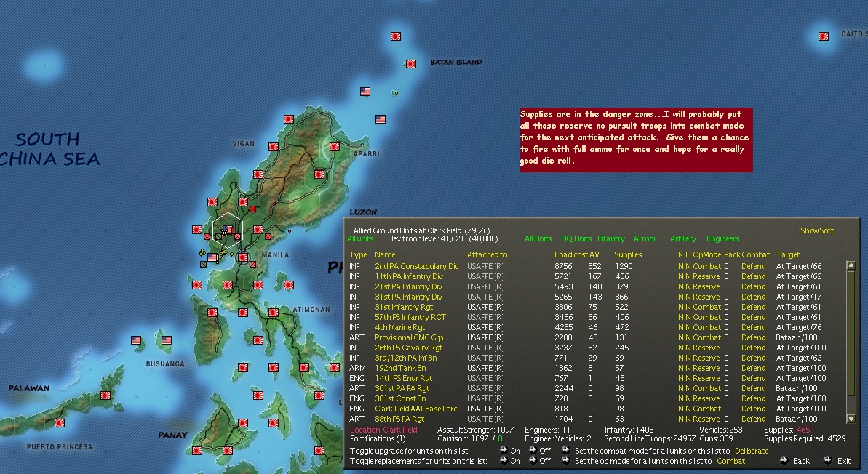
Task: Toggle Combat op mode of 2nd PA Constabulary Div
Action: click(707, 266)
